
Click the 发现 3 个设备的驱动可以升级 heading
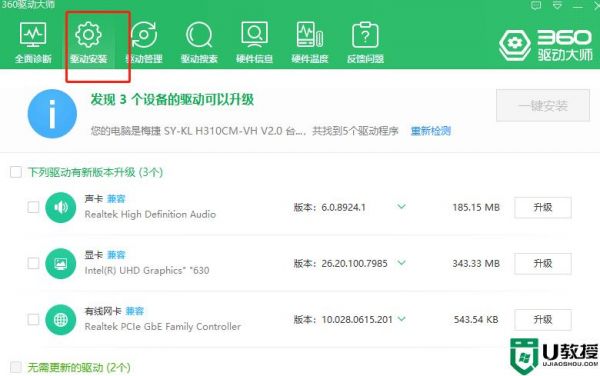(x=172, y=99)
